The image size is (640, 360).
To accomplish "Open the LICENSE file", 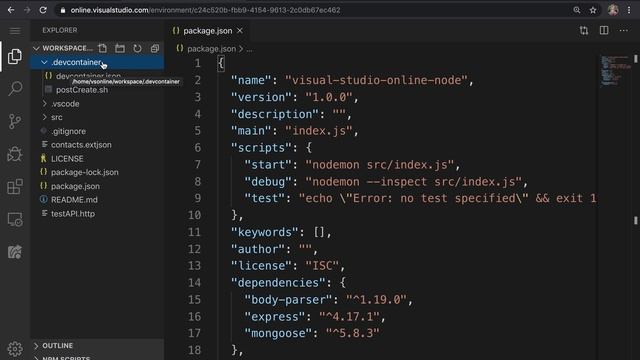I will click(x=67, y=158).
